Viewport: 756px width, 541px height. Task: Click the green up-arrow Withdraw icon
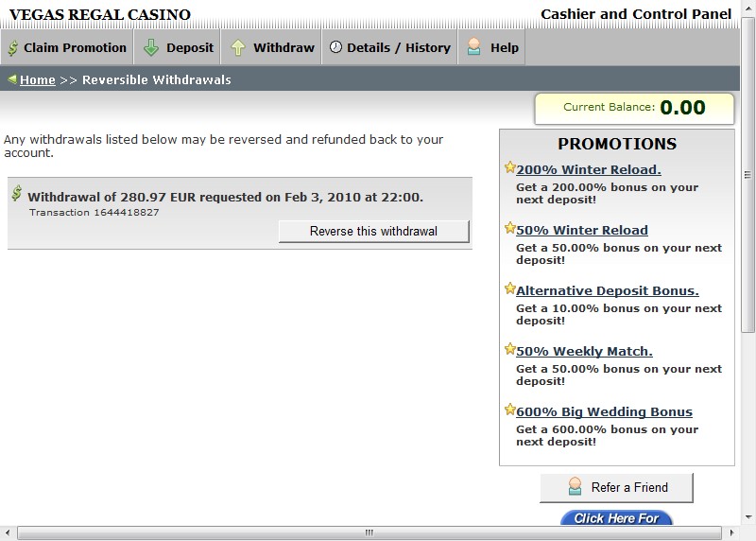pos(238,48)
